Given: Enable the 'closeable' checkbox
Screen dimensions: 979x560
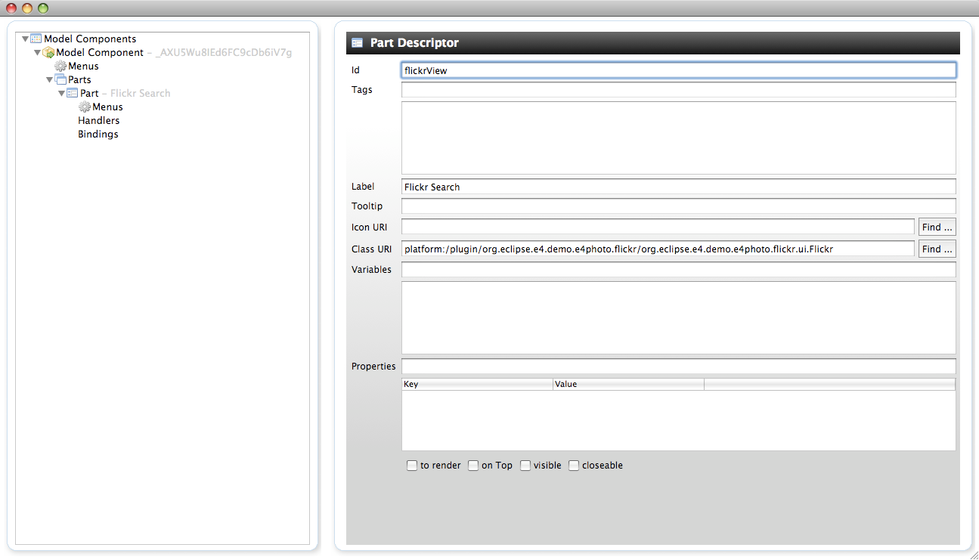Looking at the screenshot, I should tap(574, 466).
